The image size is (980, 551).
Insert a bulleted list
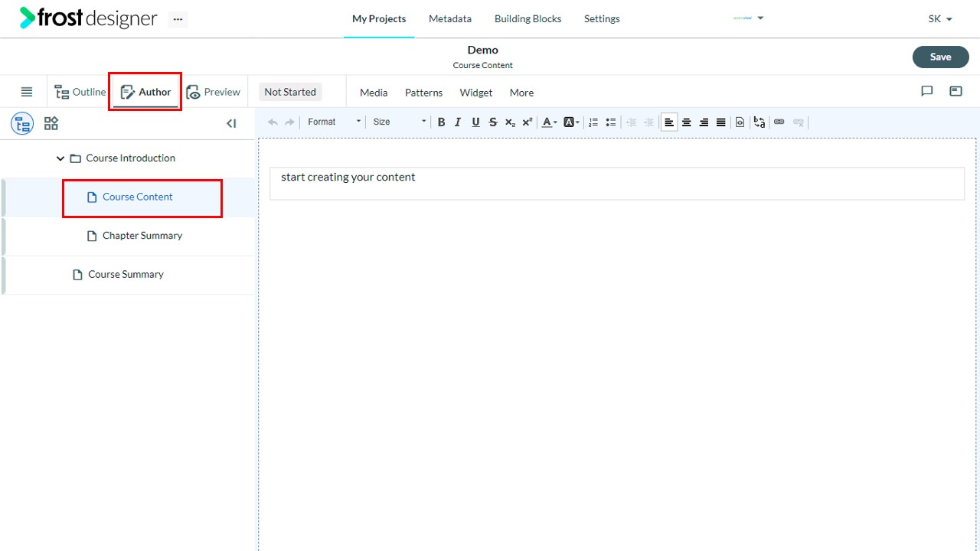(x=611, y=122)
